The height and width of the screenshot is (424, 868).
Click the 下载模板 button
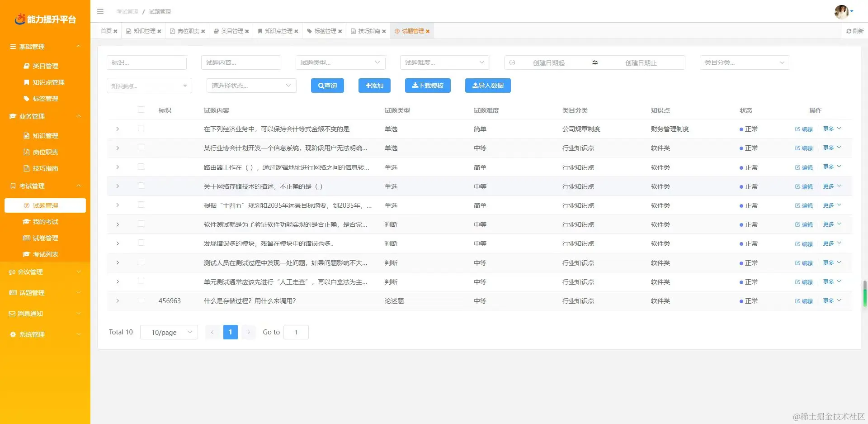(x=427, y=86)
